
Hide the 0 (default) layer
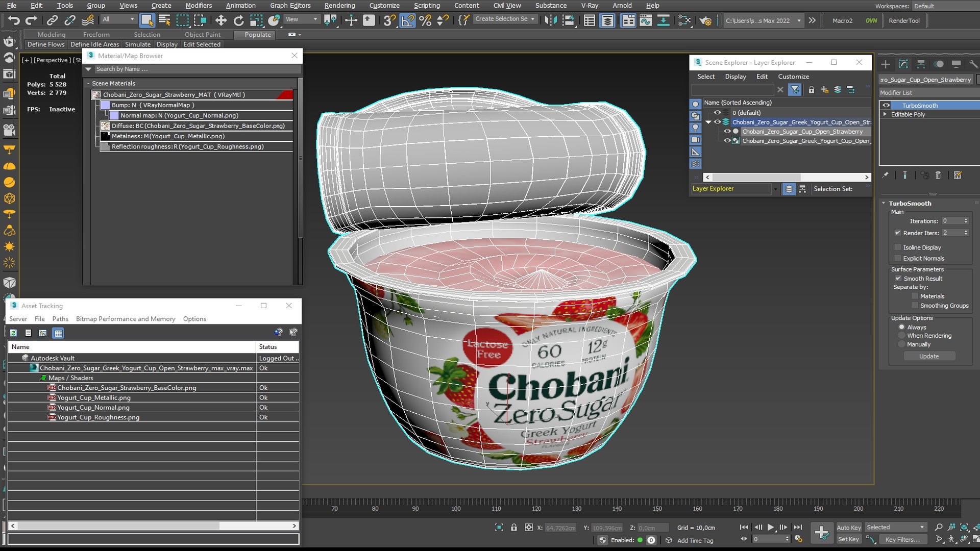click(x=717, y=113)
